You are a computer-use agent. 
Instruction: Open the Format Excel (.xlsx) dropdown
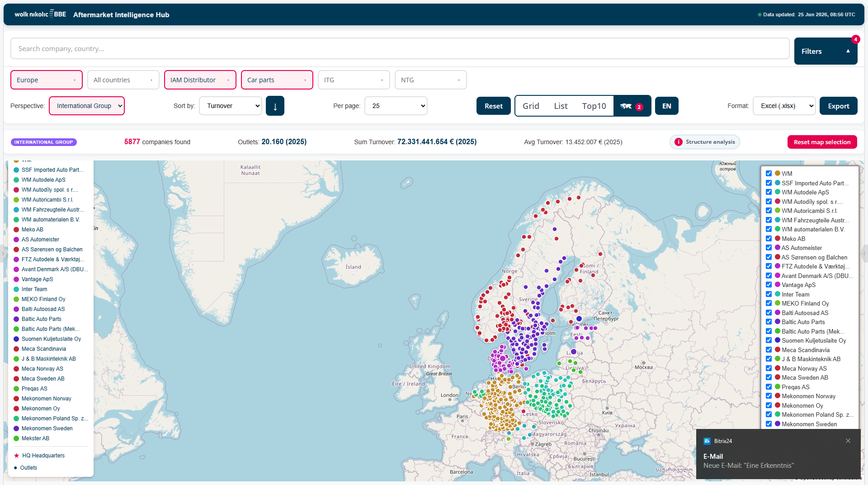coord(784,106)
